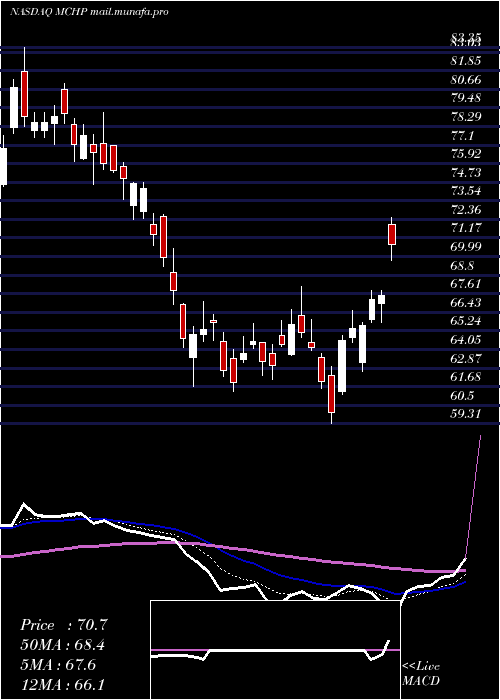Select the 62.87 price axis label
This screenshot has width=500, height=700.
click(465, 358)
